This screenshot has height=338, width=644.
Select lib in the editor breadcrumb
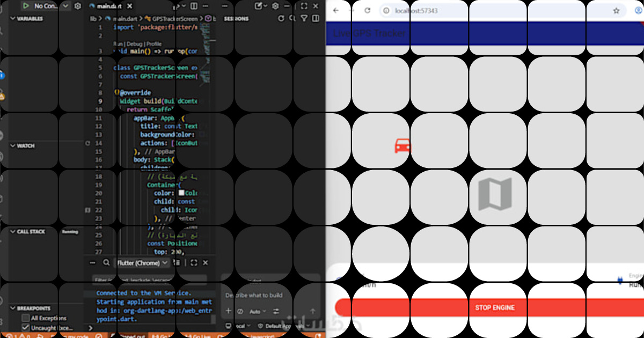(92, 18)
